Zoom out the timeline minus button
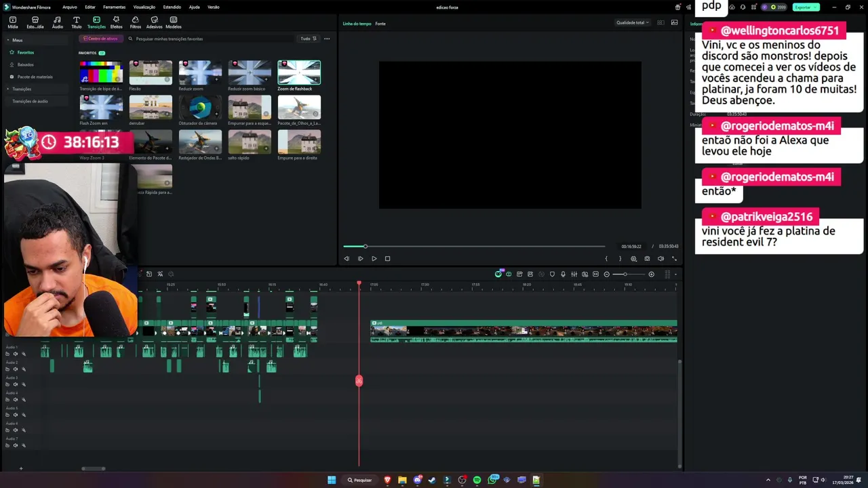 [606, 274]
